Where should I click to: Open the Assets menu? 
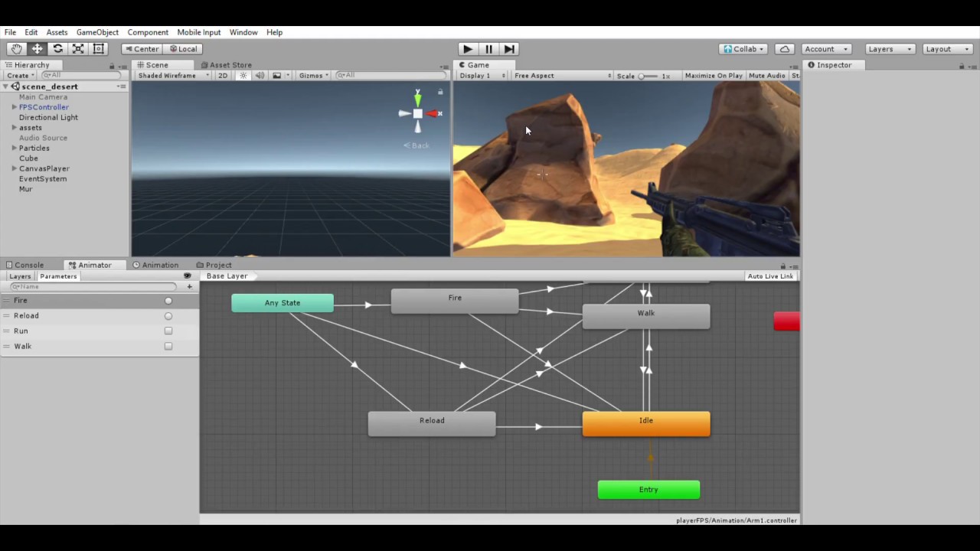[57, 32]
